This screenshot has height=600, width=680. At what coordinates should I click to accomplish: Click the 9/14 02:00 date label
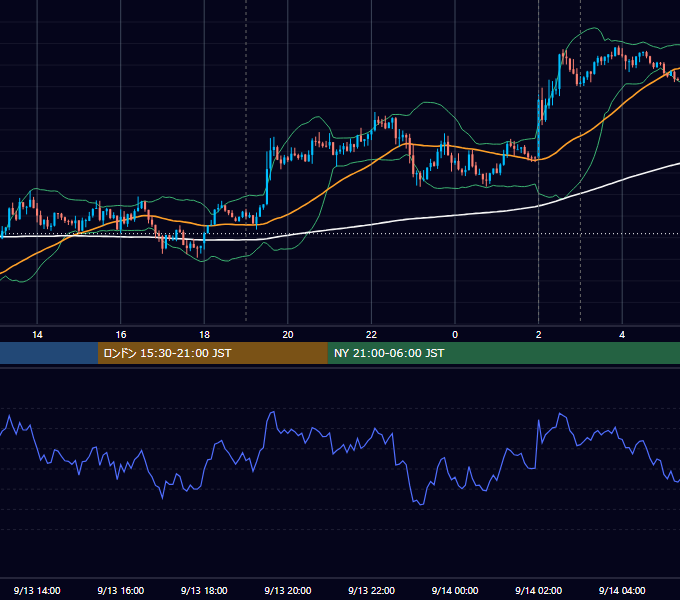click(x=538, y=590)
